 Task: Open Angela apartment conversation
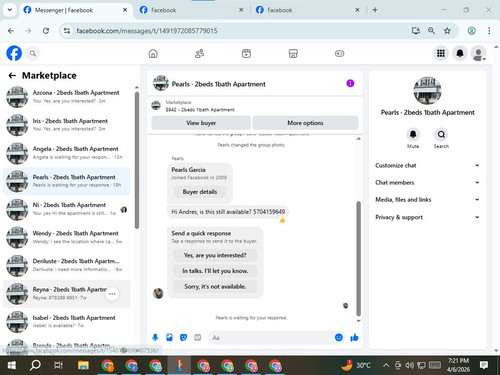(x=67, y=153)
